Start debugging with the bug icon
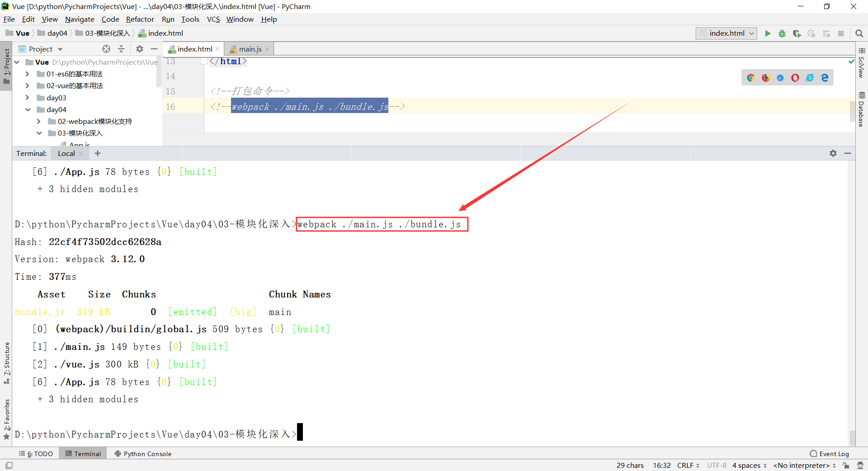 tap(782, 33)
